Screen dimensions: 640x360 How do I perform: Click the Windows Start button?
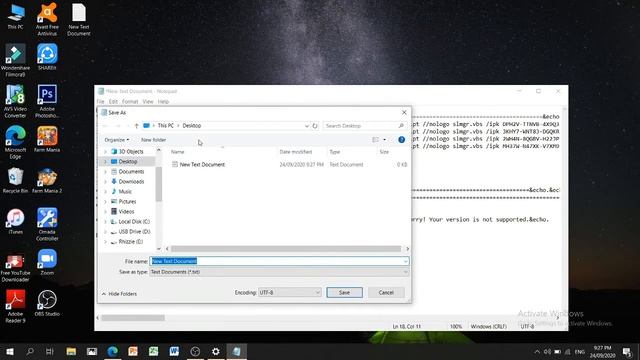[x=10, y=351]
